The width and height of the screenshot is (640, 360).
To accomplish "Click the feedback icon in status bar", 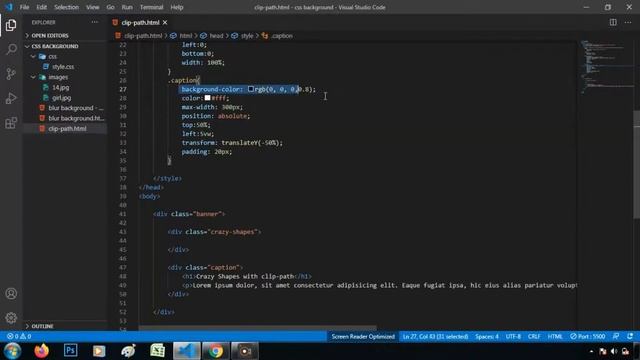I will click(x=616, y=336).
